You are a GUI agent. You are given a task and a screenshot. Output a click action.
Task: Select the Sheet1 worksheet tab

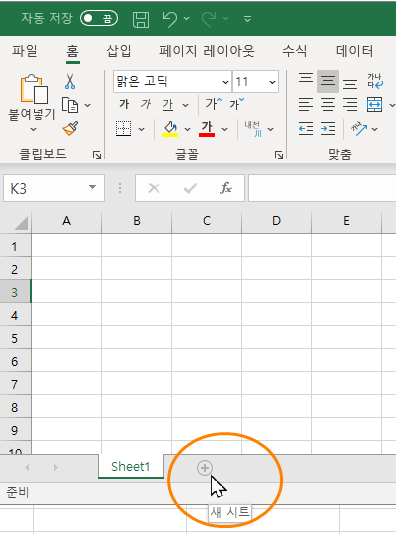(x=131, y=467)
